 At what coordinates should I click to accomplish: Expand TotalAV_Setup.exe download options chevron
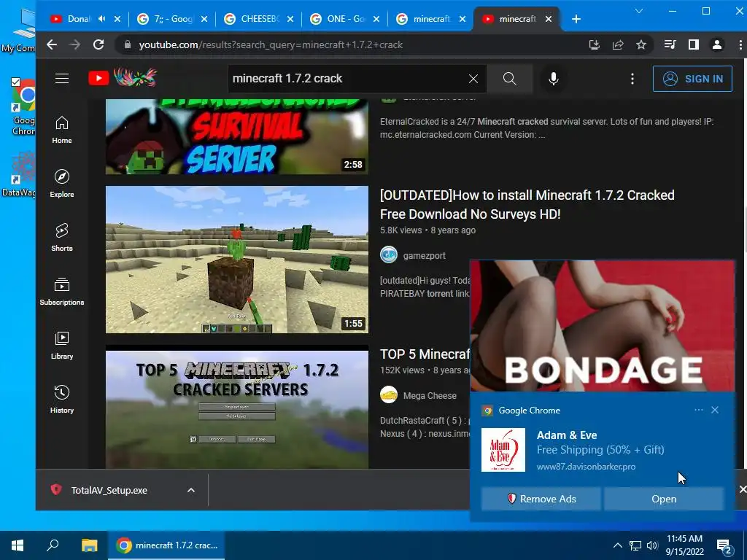coord(191,490)
